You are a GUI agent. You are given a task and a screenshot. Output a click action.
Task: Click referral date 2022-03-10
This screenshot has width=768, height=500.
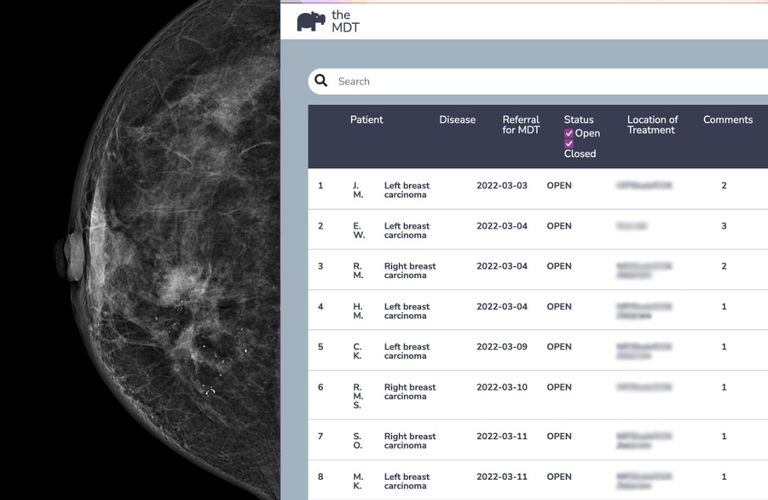pyautogui.click(x=502, y=387)
